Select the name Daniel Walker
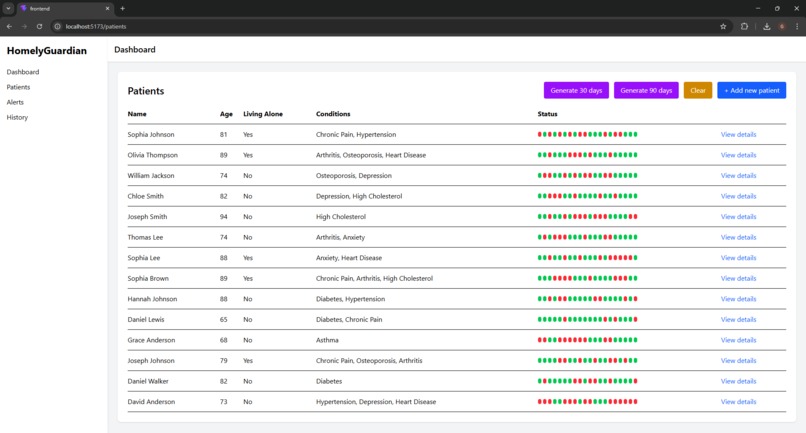The height and width of the screenshot is (433, 806). [x=148, y=381]
